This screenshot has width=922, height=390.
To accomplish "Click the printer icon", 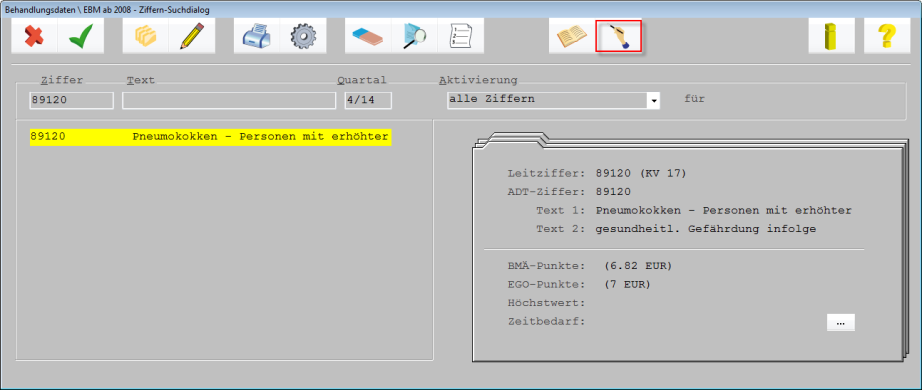I will tap(257, 36).
